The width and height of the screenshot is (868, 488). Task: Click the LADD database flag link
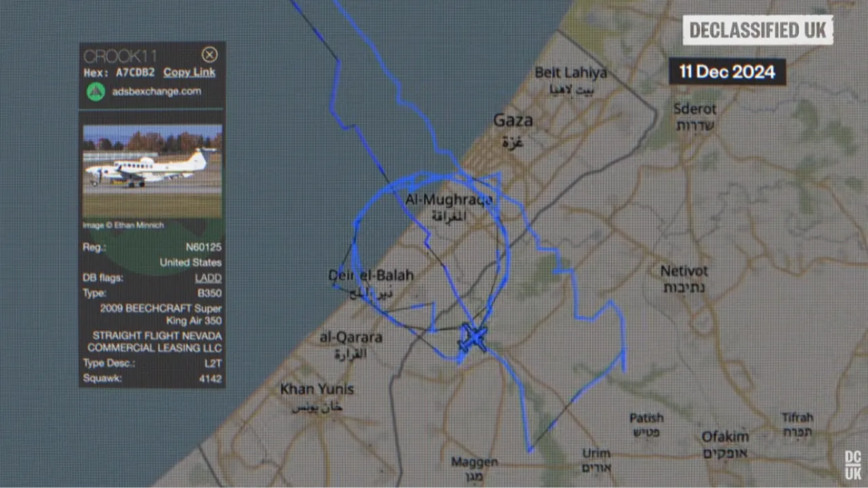pyautogui.click(x=208, y=278)
